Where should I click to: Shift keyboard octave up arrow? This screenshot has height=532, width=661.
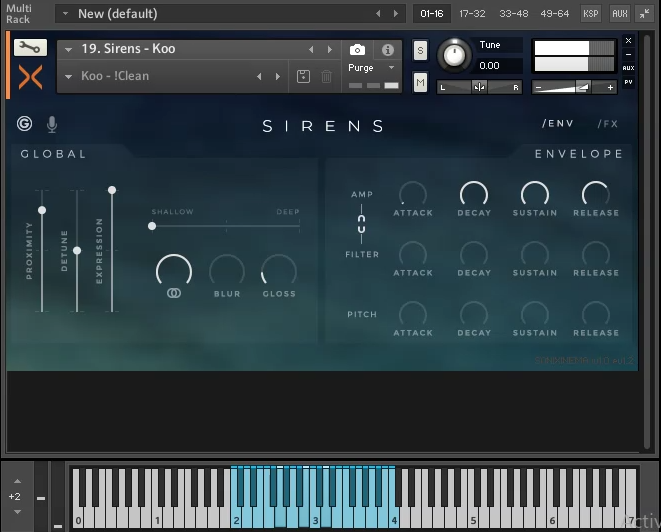(x=17, y=481)
